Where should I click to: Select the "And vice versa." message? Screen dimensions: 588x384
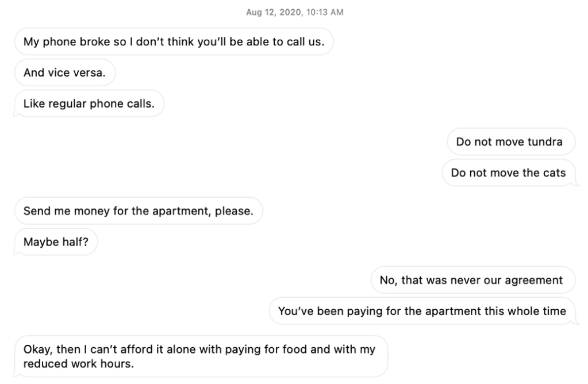point(64,73)
